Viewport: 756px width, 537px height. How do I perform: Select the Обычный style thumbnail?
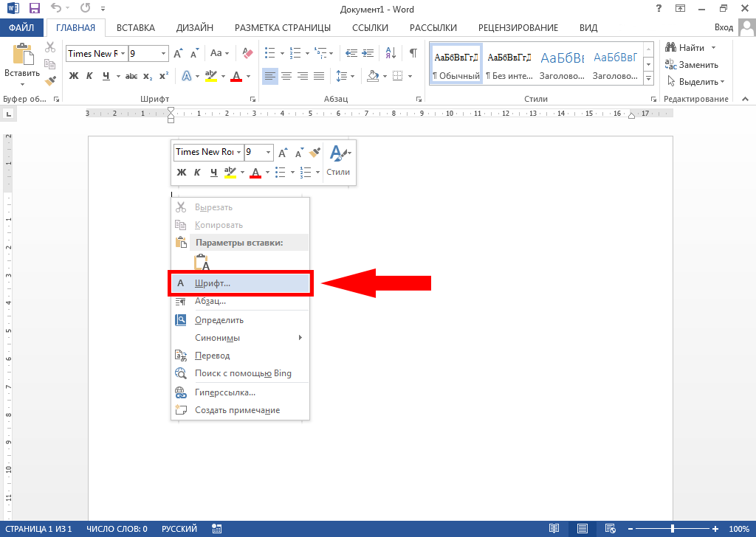point(456,65)
